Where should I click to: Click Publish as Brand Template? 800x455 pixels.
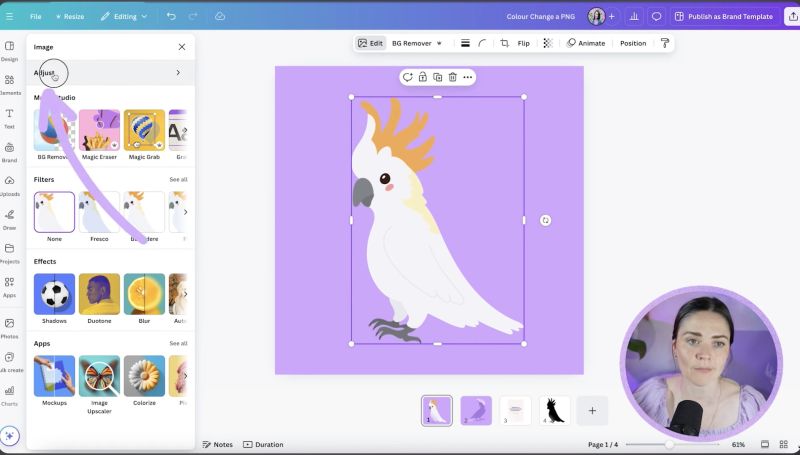click(x=724, y=16)
